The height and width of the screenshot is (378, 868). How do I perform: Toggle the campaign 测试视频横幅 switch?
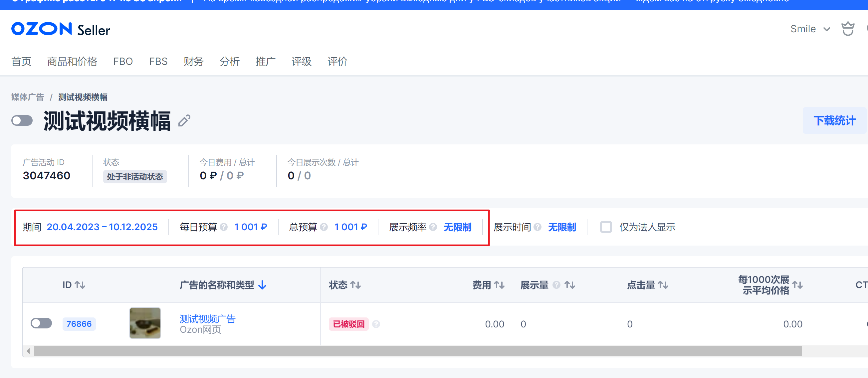(x=22, y=120)
